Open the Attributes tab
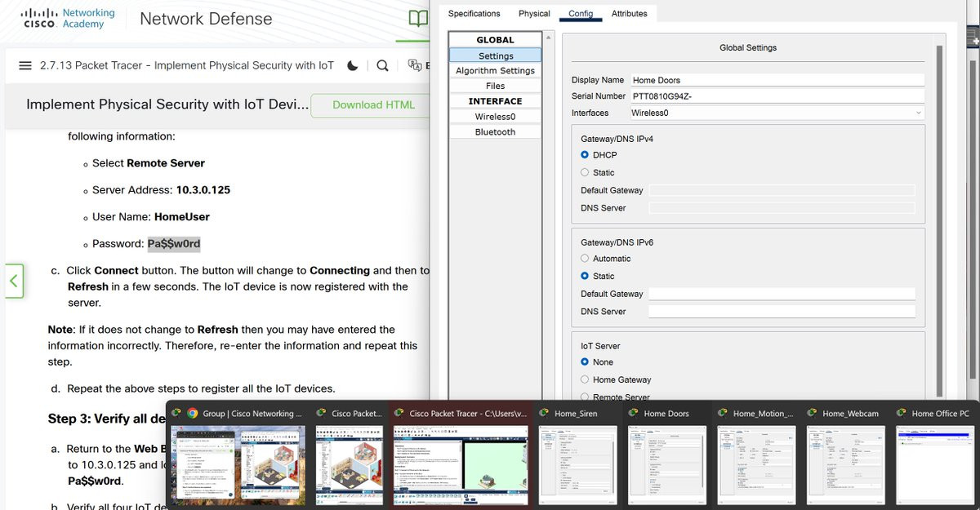980x510 pixels. [x=629, y=13]
